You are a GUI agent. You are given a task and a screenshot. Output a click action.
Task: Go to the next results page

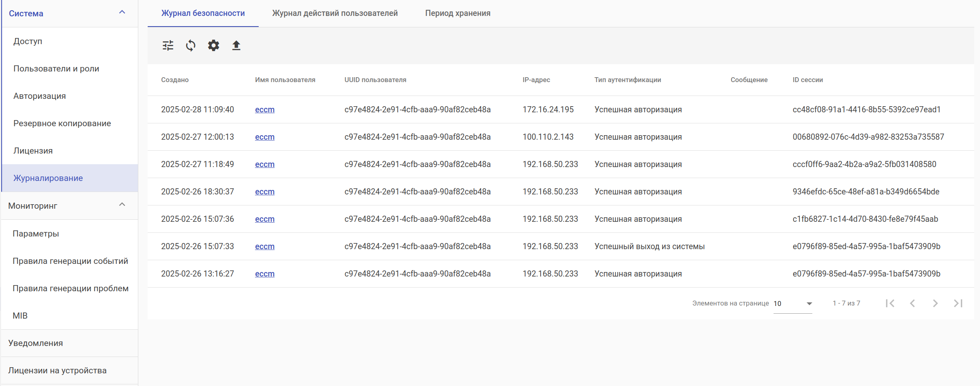pos(936,303)
